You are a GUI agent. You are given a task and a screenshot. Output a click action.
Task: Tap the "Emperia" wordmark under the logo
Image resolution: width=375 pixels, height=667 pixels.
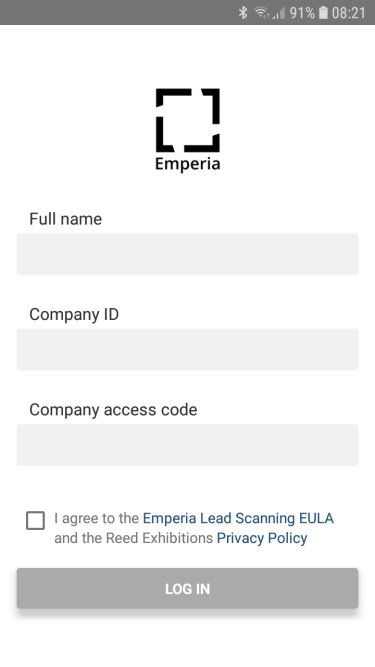point(188,164)
